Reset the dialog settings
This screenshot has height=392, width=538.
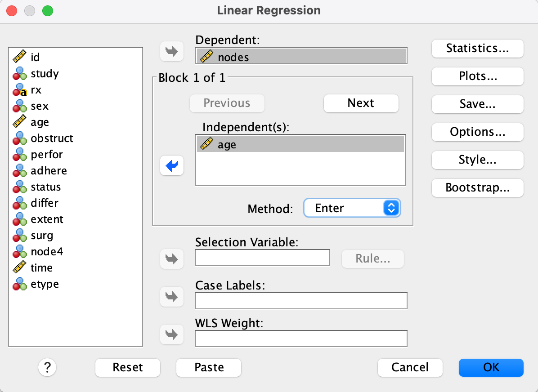pos(128,367)
